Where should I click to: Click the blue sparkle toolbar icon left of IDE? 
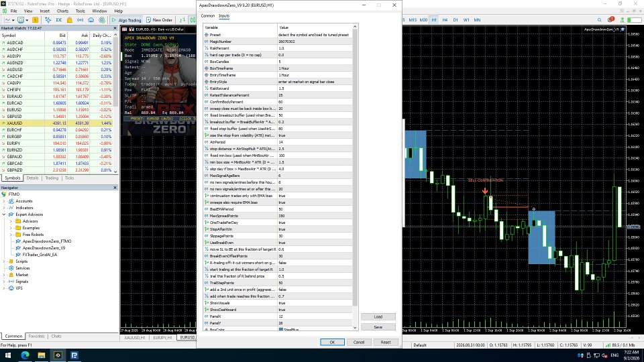pos(48,19)
